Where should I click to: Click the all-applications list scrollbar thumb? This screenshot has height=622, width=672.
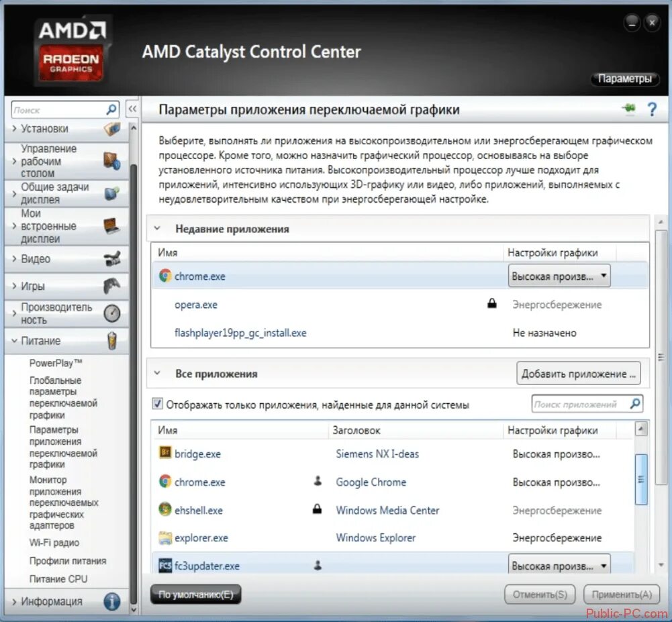click(640, 479)
